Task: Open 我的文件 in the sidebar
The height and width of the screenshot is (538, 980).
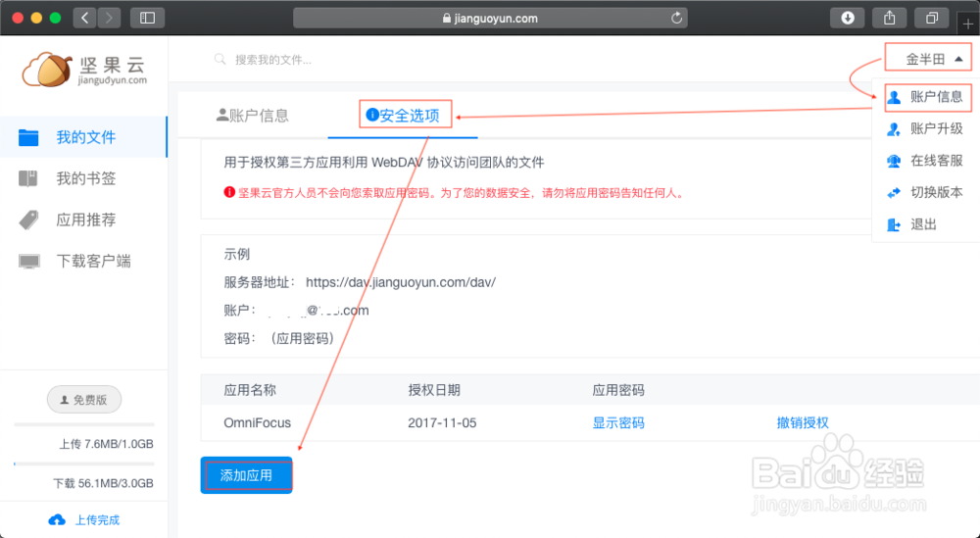Action: [x=83, y=137]
